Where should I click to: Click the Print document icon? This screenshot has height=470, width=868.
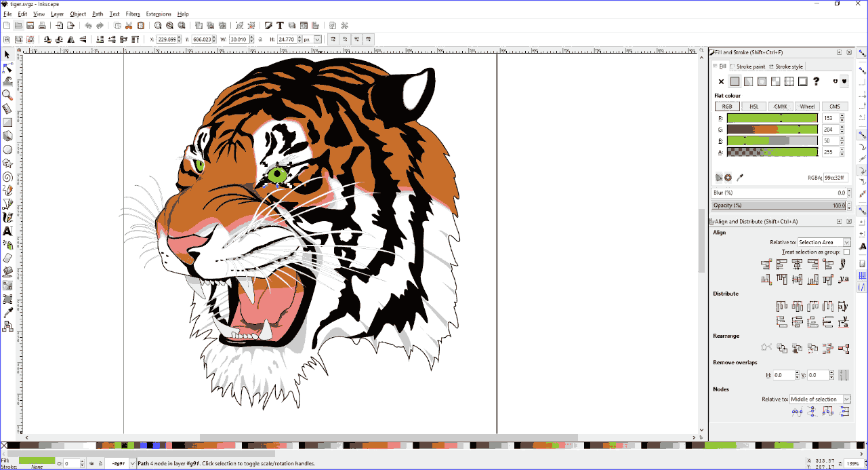pyautogui.click(x=42, y=26)
